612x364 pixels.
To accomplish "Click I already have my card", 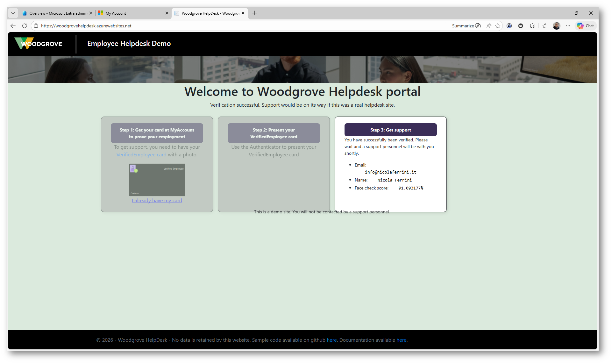I will tap(157, 201).
